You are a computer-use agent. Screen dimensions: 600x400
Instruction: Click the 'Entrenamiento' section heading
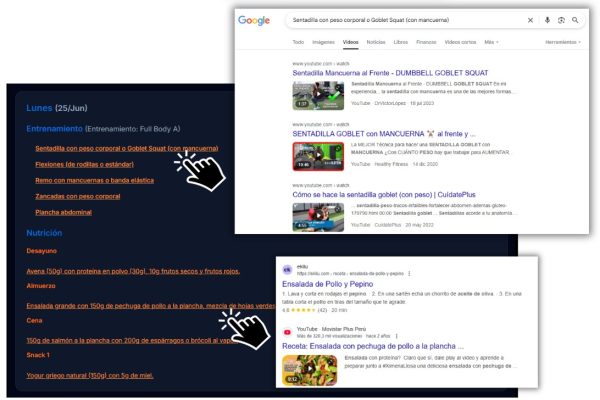[x=54, y=129]
